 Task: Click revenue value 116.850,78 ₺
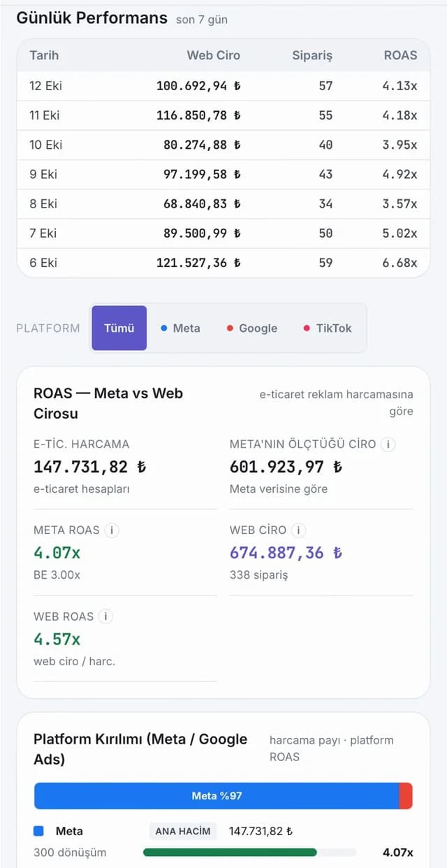click(198, 115)
